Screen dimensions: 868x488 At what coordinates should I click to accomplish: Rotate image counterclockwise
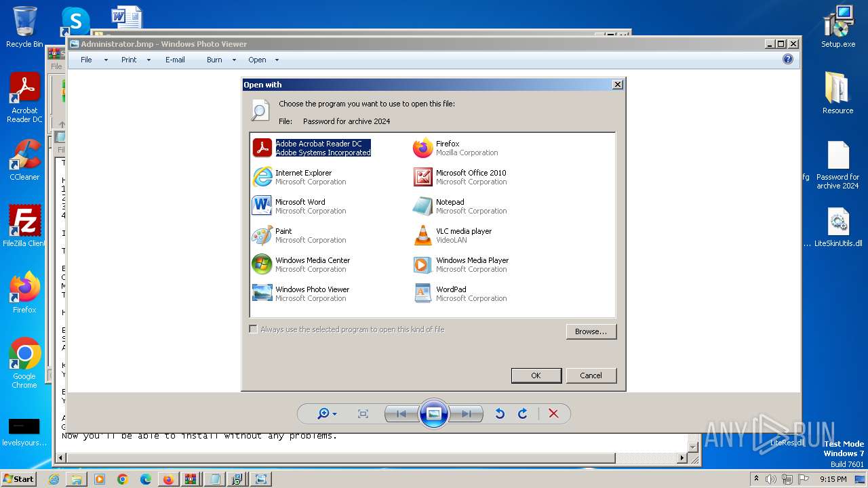[x=500, y=413]
